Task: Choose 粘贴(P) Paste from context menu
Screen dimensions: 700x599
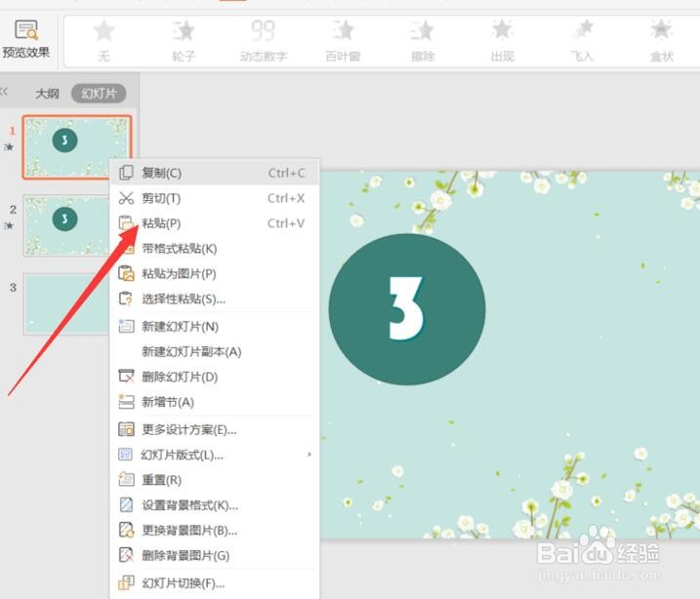Action: (215, 223)
